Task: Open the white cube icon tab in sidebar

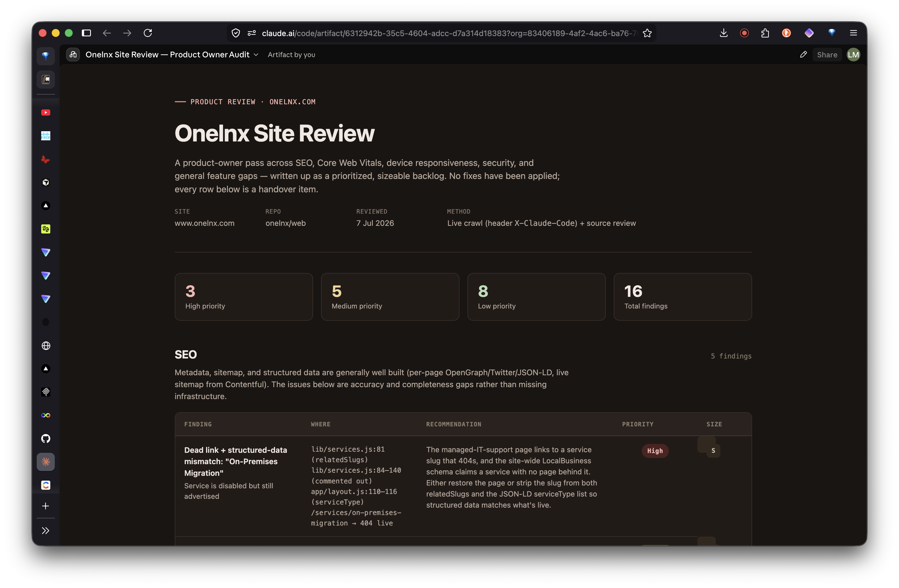Action: tap(46, 182)
